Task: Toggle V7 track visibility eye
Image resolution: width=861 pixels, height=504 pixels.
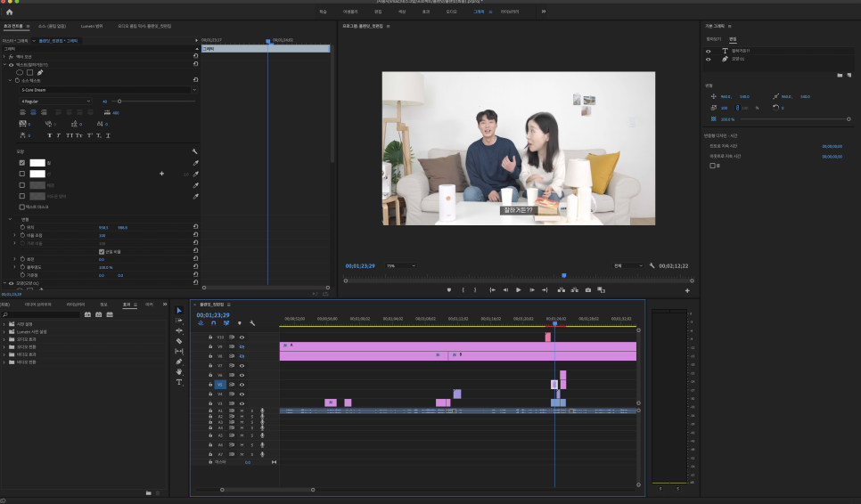Action: click(242, 366)
